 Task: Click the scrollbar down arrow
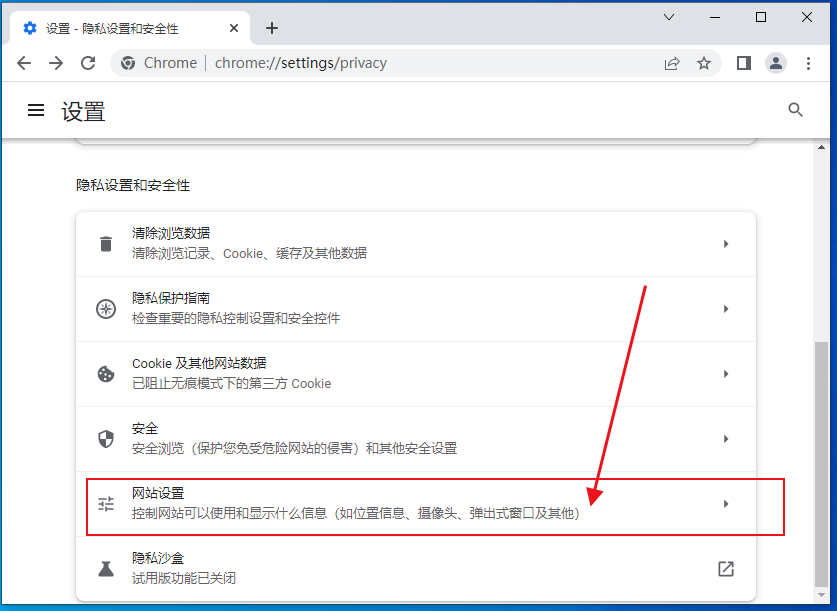(822, 595)
